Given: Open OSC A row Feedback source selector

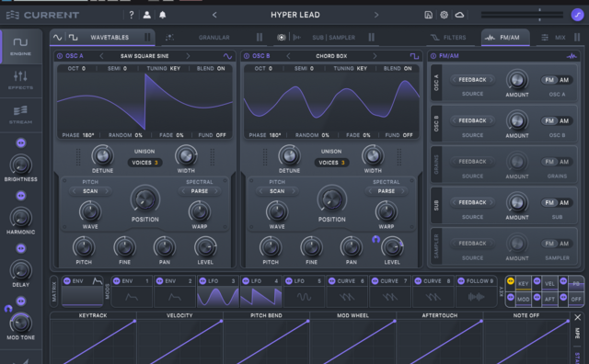Looking at the screenshot, I should click(x=472, y=80).
